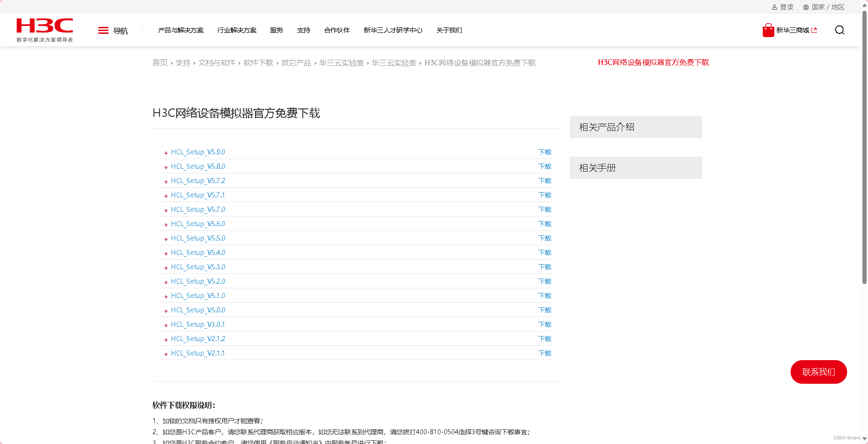868x444 pixels.
Task: Select the 支持 menu item
Action: (x=304, y=30)
